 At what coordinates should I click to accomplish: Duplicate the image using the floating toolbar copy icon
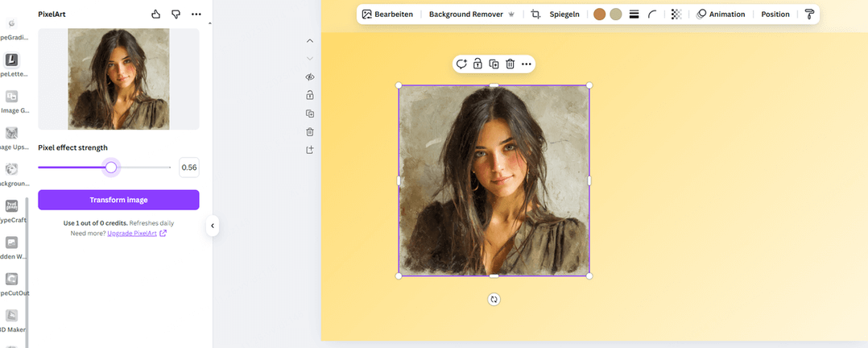tap(494, 64)
